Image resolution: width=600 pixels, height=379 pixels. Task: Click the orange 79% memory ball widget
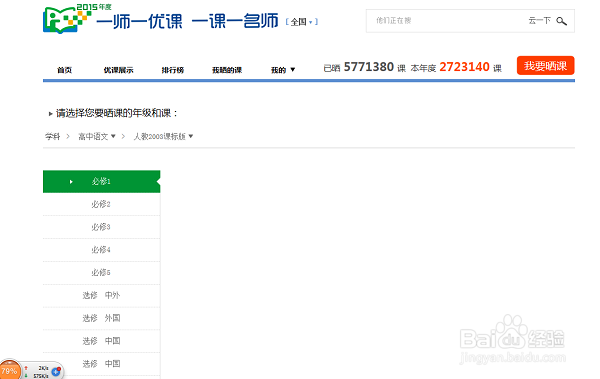(x=10, y=371)
